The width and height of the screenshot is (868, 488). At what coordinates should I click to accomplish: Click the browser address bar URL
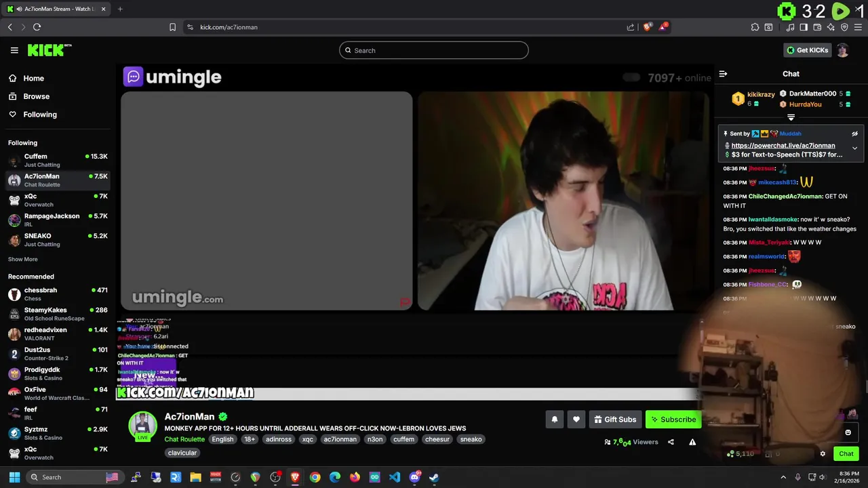(x=229, y=27)
